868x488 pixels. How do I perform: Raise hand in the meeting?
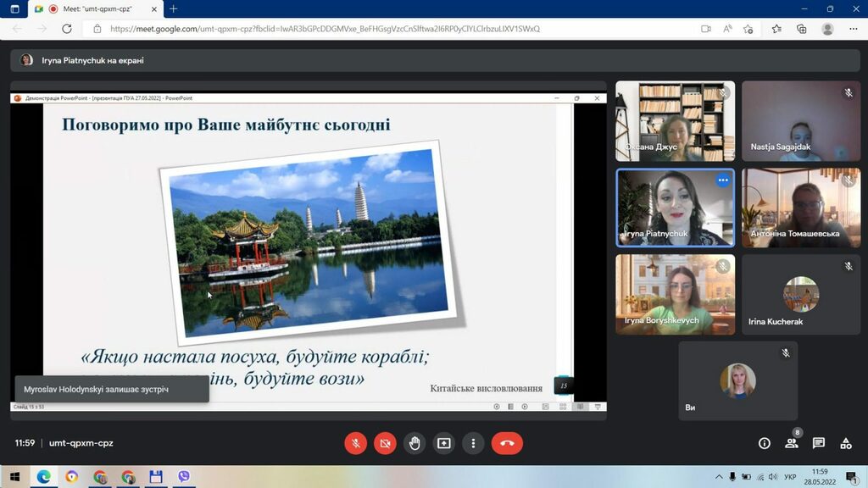[x=414, y=443]
